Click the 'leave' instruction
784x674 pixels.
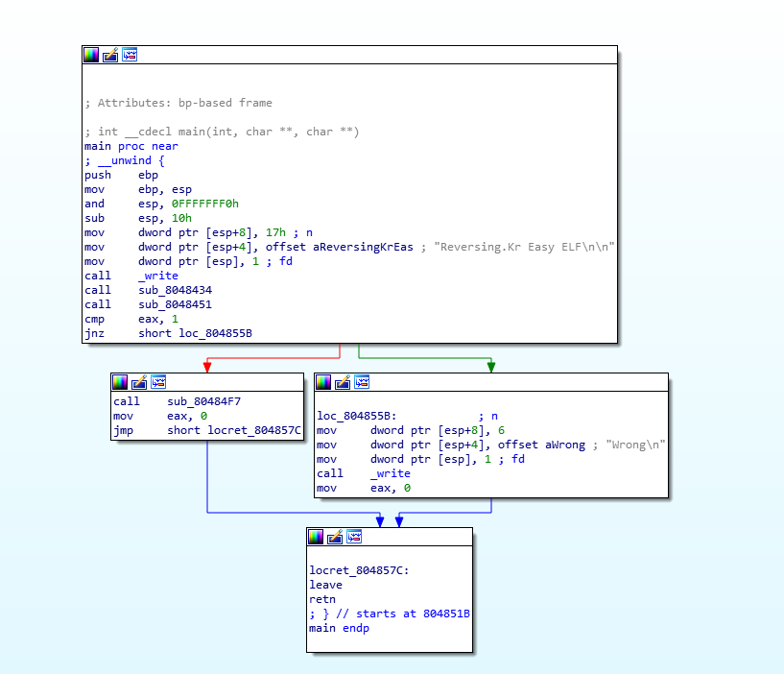pos(325,585)
